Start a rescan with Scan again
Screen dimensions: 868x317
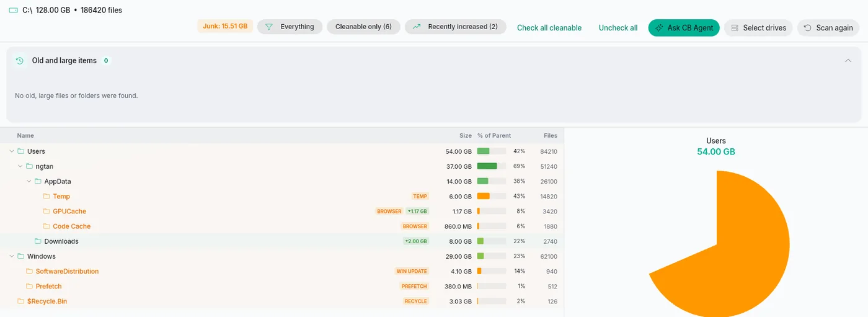pos(828,28)
